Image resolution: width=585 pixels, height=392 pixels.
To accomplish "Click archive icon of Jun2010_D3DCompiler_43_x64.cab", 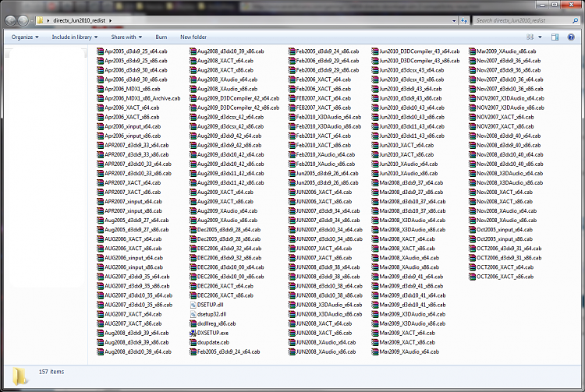I will 375,51.
